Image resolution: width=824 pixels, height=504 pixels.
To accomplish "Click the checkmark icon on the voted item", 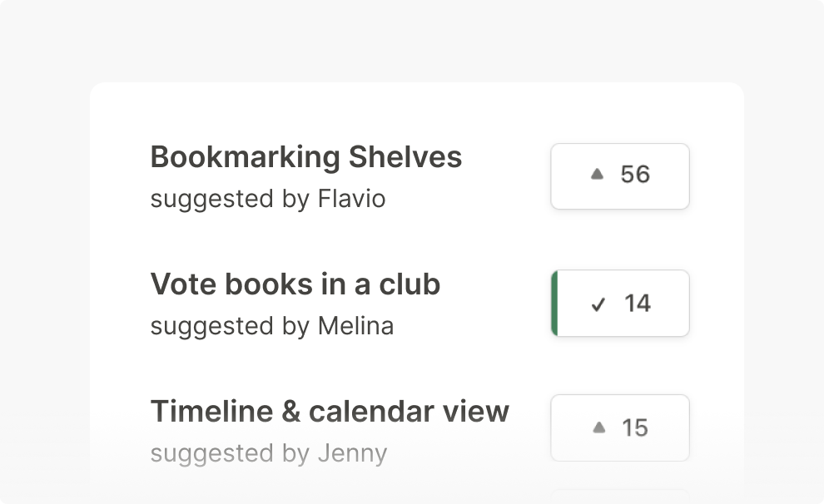I will coord(598,304).
